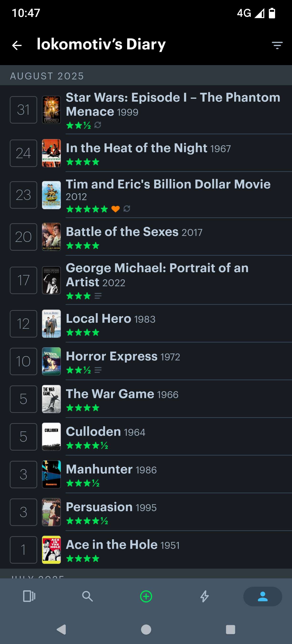Tap the Ace in the Hole poster
The height and width of the screenshot is (644, 292).
pos(51,550)
